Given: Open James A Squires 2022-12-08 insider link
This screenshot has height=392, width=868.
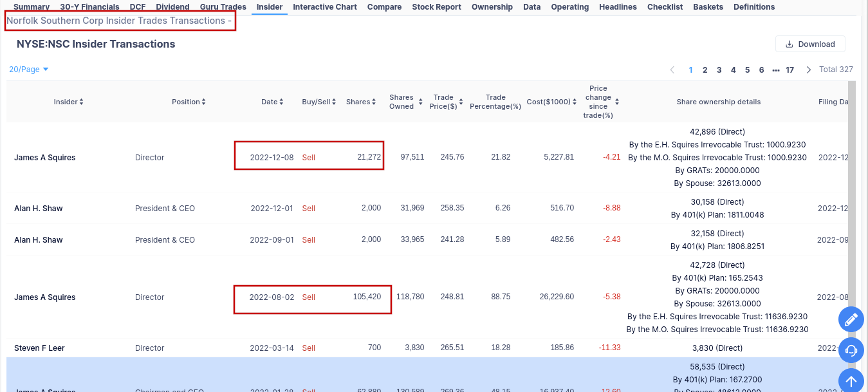Looking at the screenshot, I should point(45,157).
